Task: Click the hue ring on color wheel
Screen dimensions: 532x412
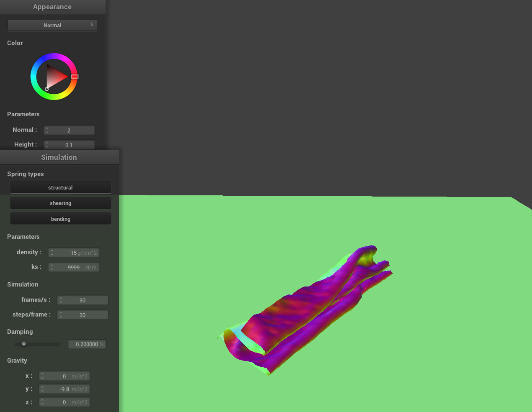Action: click(54, 56)
